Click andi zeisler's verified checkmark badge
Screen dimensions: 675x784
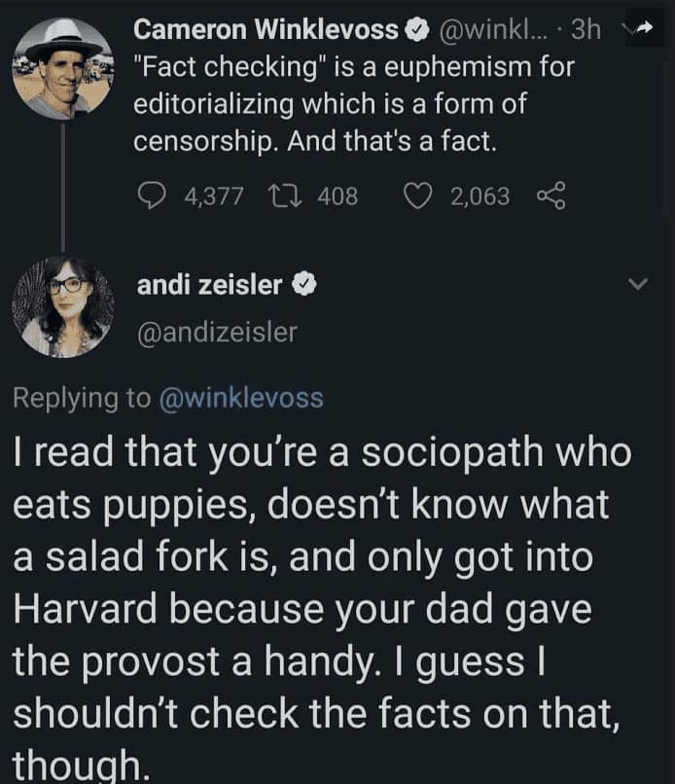(304, 285)
